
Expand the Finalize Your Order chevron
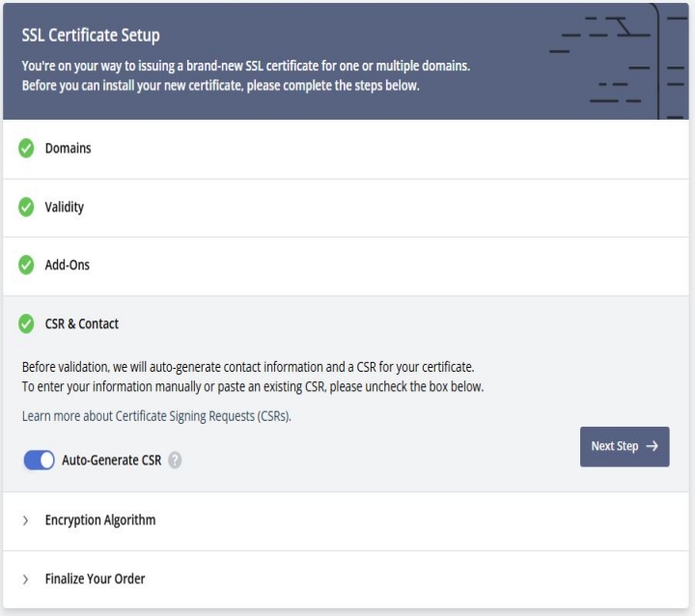click(26, 579)
